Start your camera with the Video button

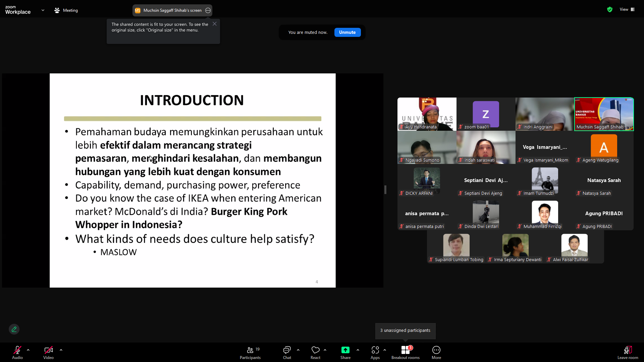click(48, 352)
